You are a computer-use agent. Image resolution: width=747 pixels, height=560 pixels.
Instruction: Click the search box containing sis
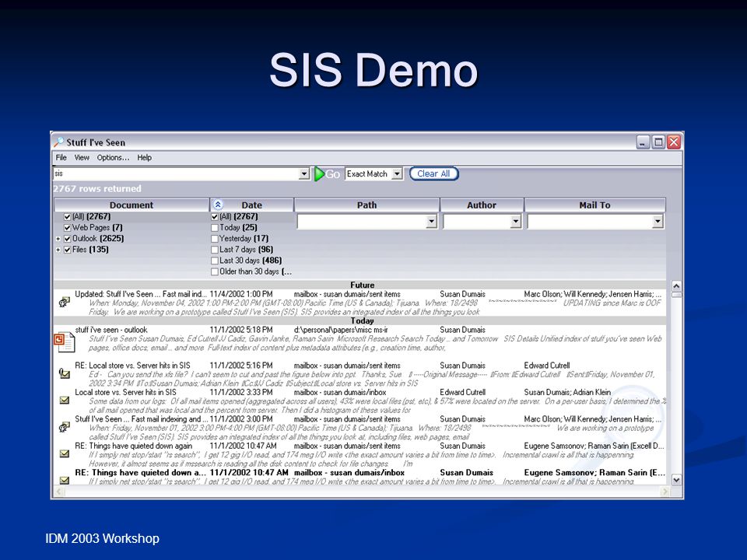point(177,173)
